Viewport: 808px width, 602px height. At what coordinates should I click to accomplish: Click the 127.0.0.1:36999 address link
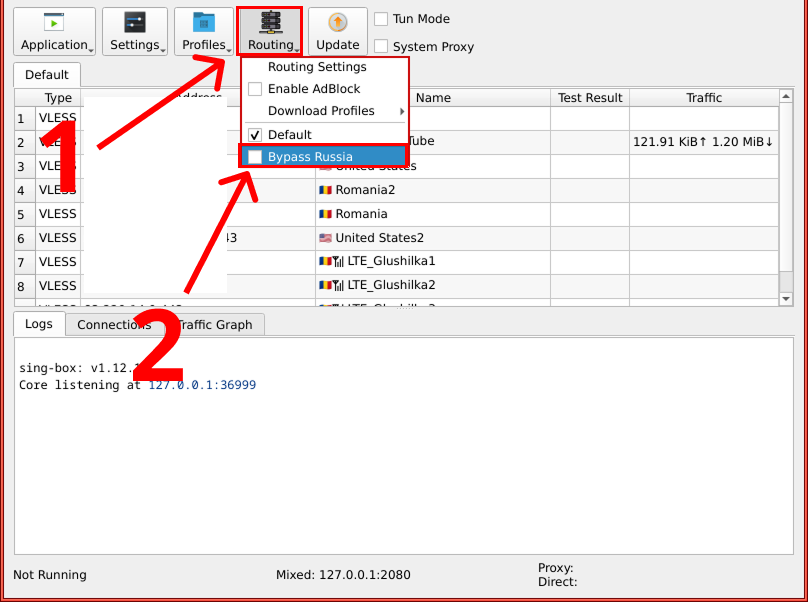[x=202, y=385]
